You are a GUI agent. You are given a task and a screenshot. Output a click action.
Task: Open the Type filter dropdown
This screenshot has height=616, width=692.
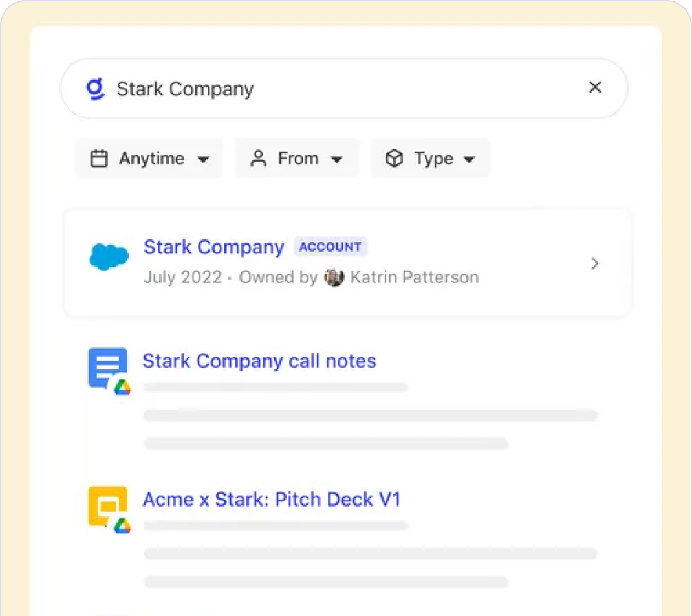click(430, 158)
